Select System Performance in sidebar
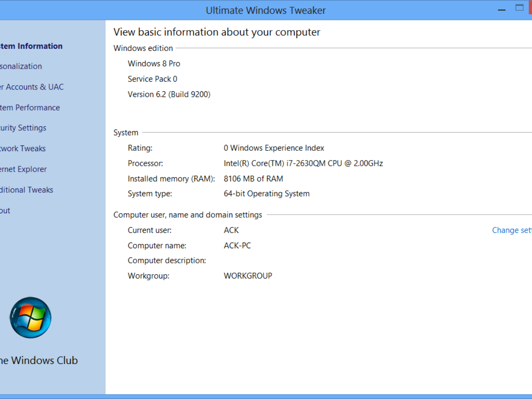The width and height of the screenshot is (532, 399). (30, 108)
